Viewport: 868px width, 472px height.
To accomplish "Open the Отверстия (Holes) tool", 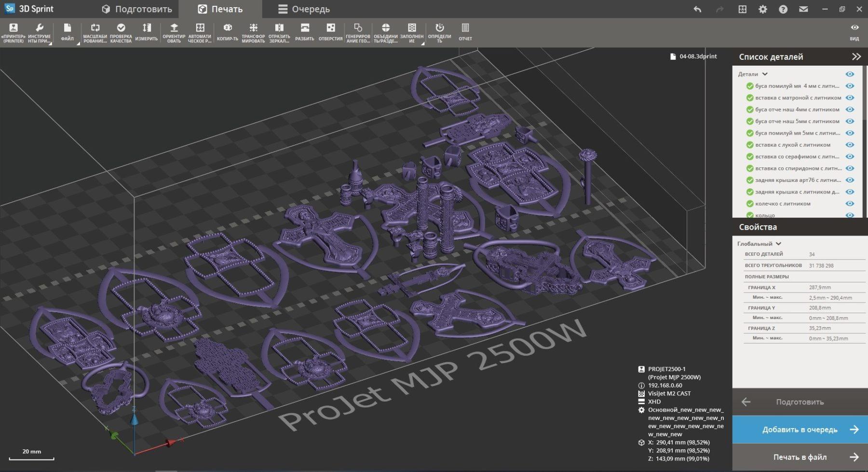I will 331,33.
